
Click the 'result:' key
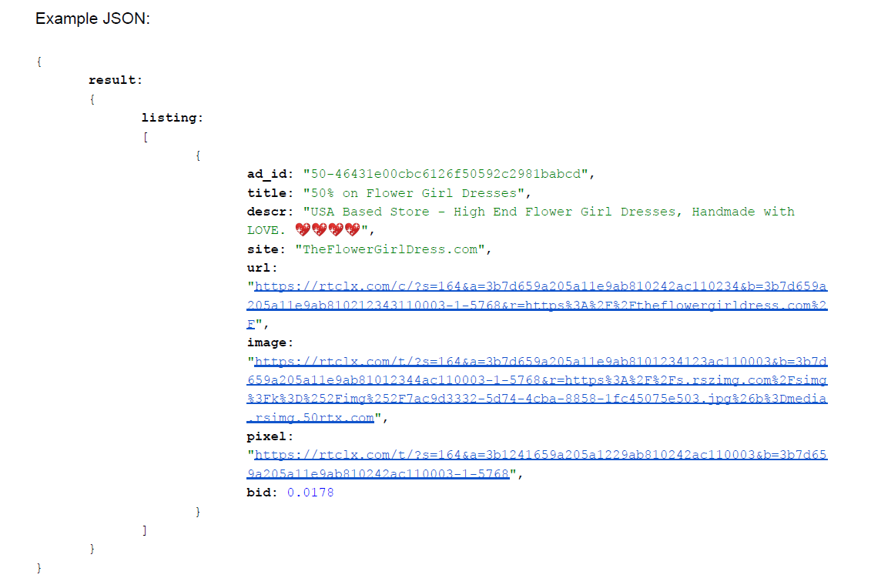[116, 80]
